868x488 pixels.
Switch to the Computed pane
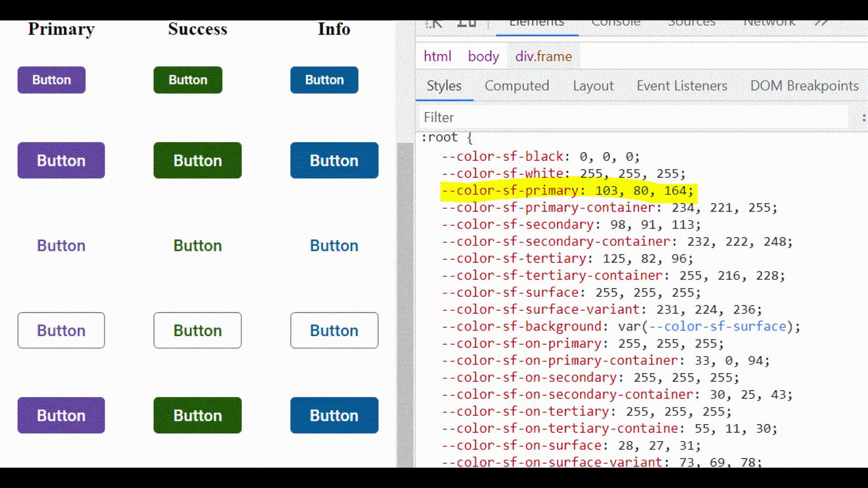click(517, 86)
